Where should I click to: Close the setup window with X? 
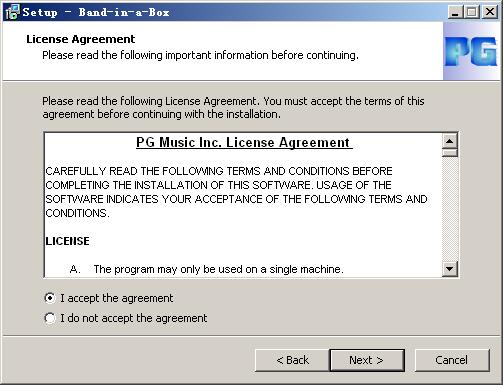490,12
